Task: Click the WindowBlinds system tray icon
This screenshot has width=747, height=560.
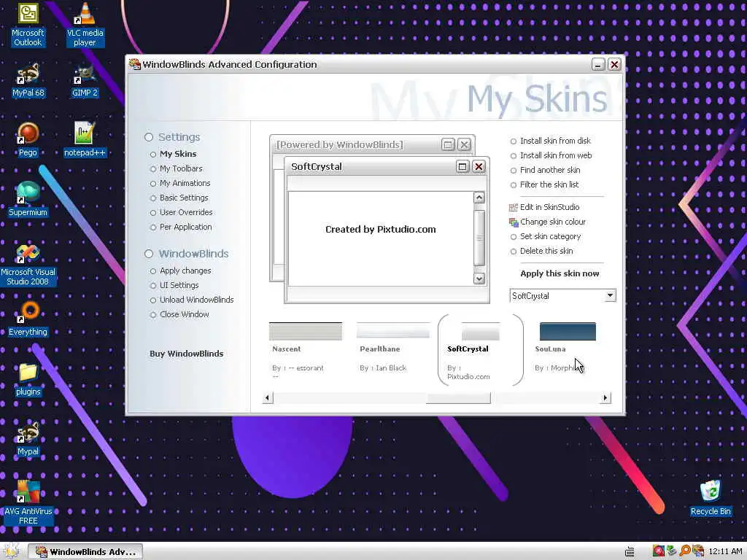Action: pos(698,551)
